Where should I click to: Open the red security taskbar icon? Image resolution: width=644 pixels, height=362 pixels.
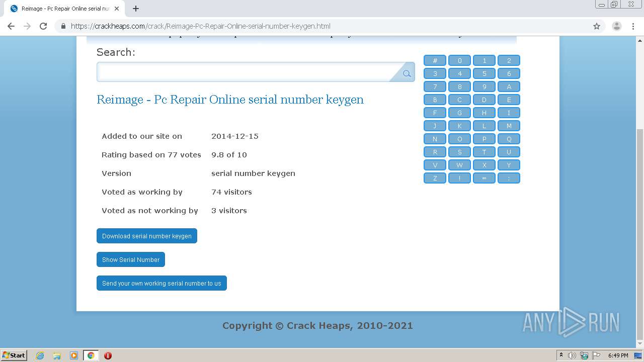[108, 355]
